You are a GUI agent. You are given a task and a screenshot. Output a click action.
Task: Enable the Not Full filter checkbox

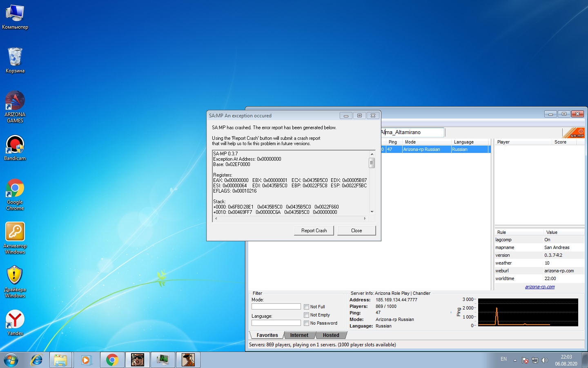(306, 307)
